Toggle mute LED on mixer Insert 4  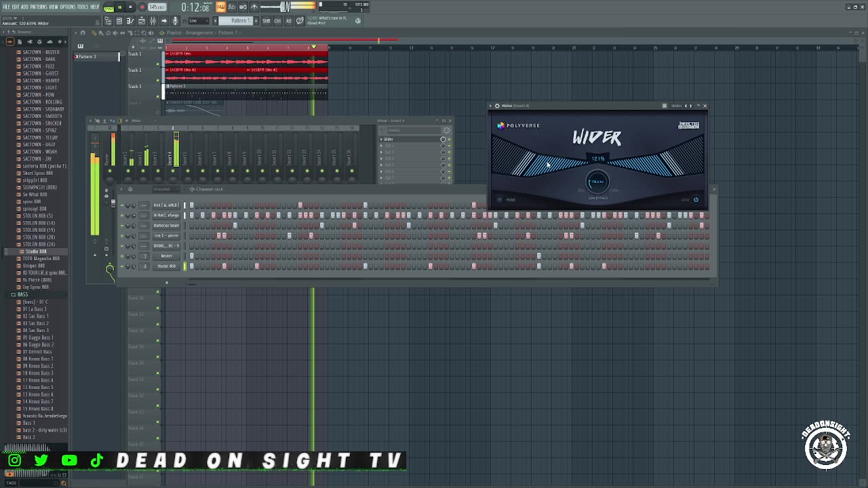coord(173,171)
